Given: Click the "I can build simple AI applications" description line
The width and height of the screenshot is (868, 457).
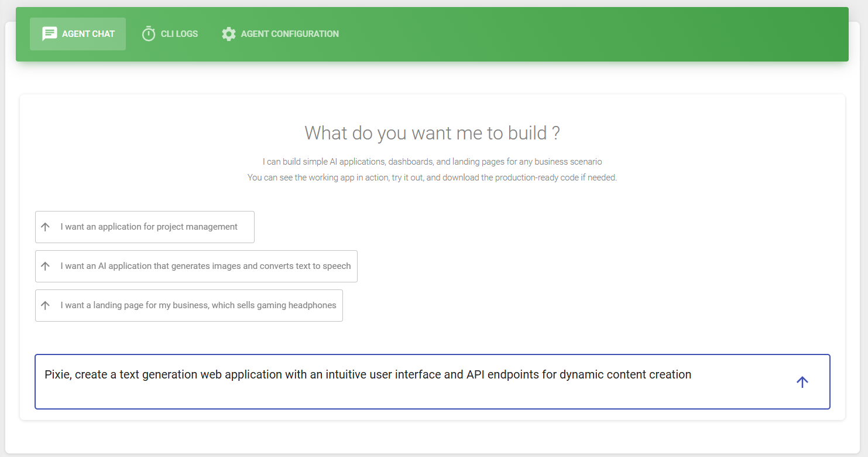Looking at the screenshot, I should 432,162.
